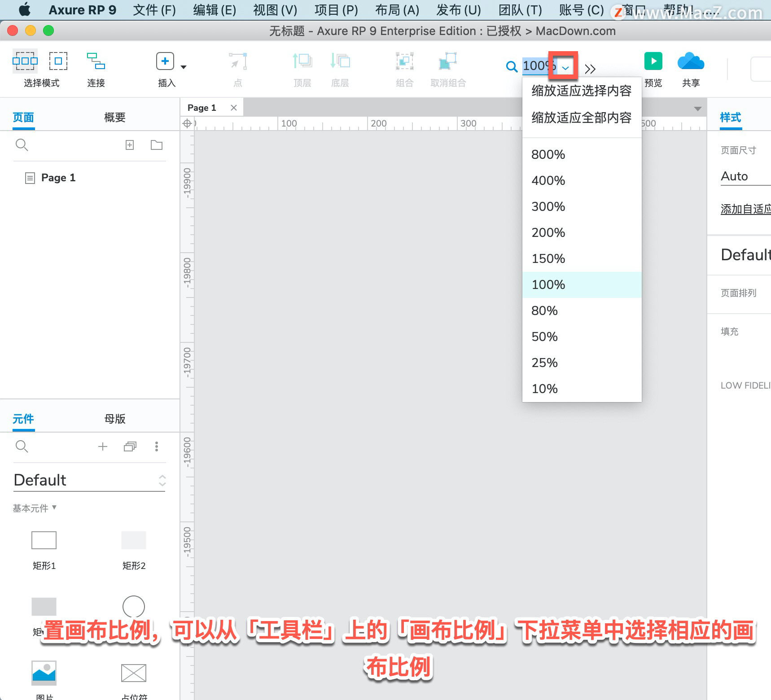
Task: Collapse the 基本元件 section
Action: 35,508
